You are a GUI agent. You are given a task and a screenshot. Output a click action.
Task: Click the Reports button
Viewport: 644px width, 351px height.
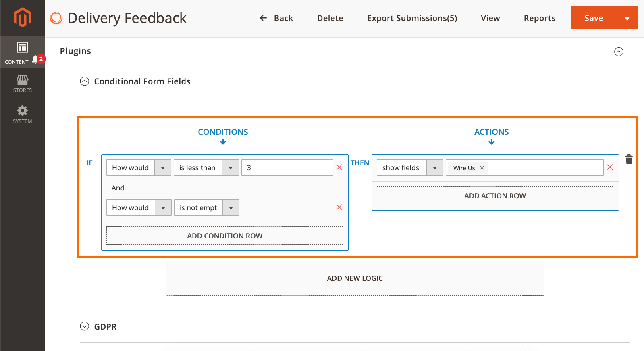(539, 18)
